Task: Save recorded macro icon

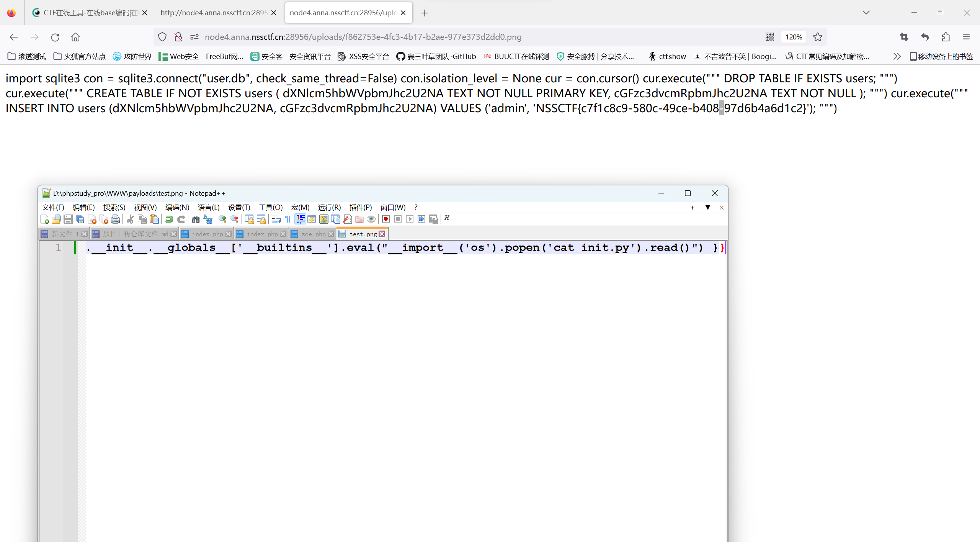Action: [433, 219]
